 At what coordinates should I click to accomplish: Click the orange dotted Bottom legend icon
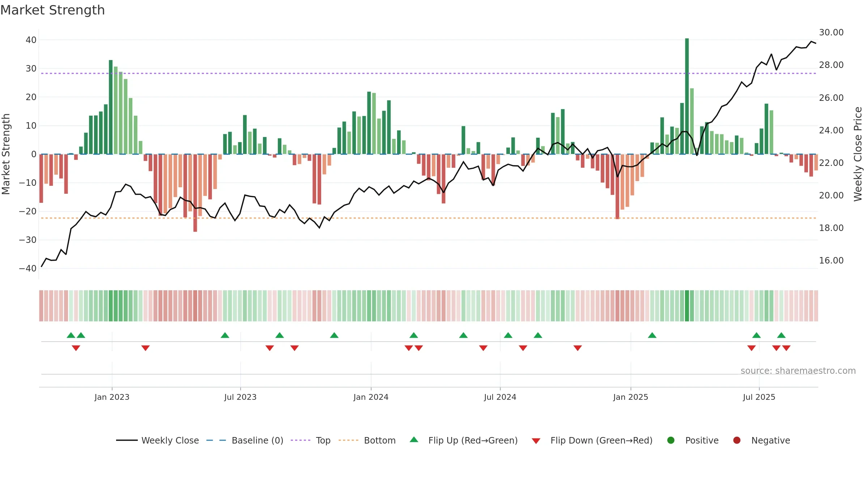click(x=349, y=440)
